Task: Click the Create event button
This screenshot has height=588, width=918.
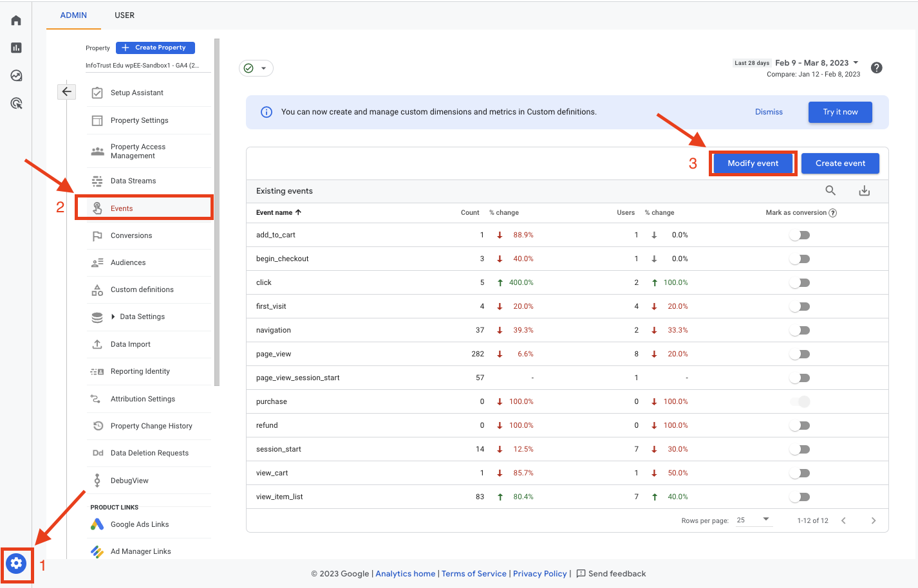Action: pyautogui.click(x=840, y=163)
